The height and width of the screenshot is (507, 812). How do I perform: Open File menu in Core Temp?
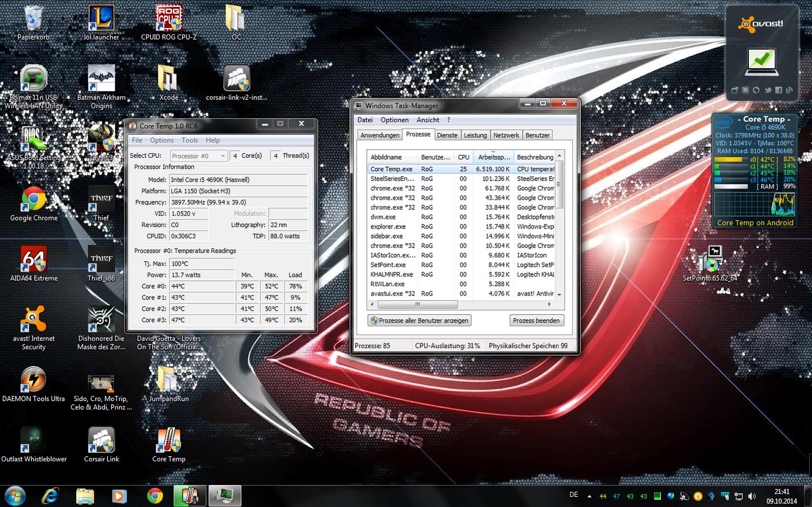pos(137,140)
